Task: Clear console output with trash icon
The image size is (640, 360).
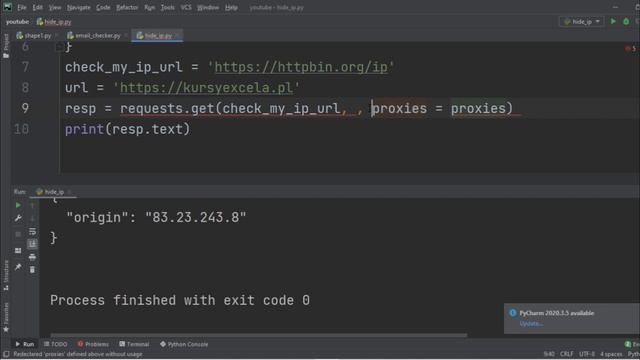Action: pos(32,270)
